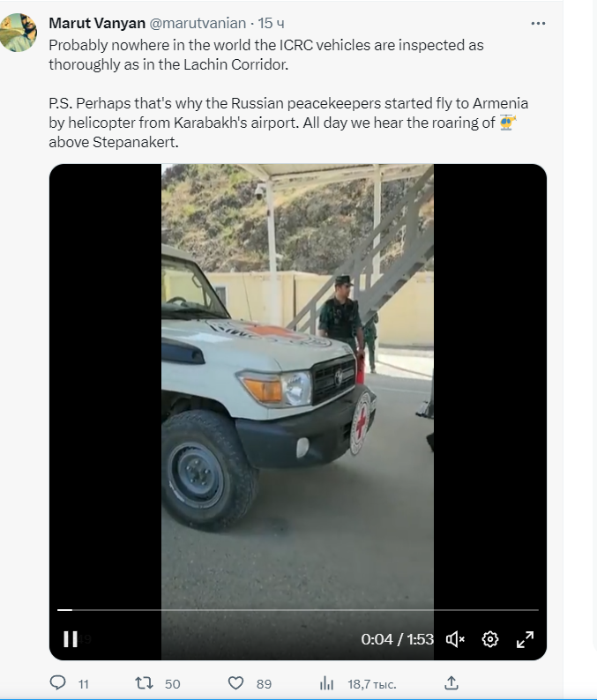Click the retweet count 50
The height and width of the screenshot is (700, 597).
pos(172,684)
